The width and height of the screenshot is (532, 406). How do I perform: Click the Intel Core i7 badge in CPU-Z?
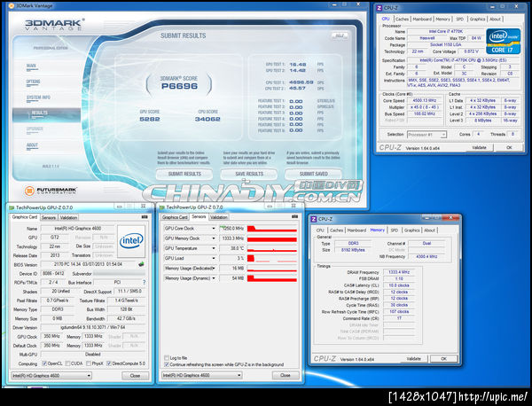click(x=503, y=42)
